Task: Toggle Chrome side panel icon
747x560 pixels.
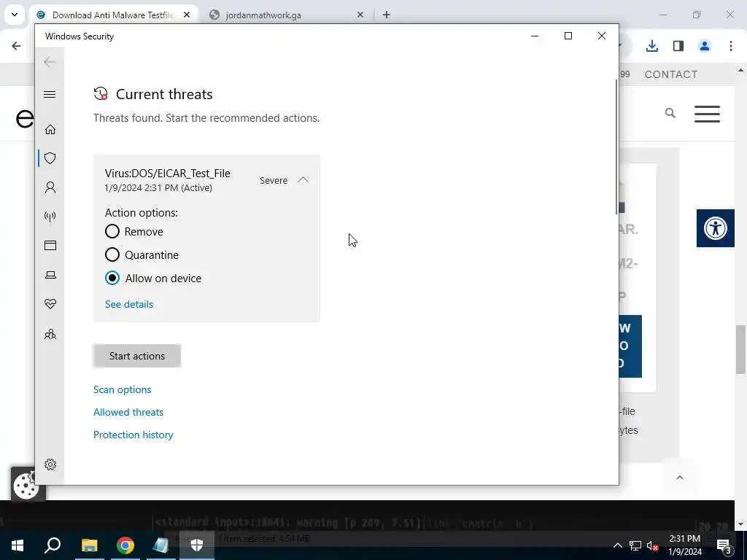Action: 678,46
